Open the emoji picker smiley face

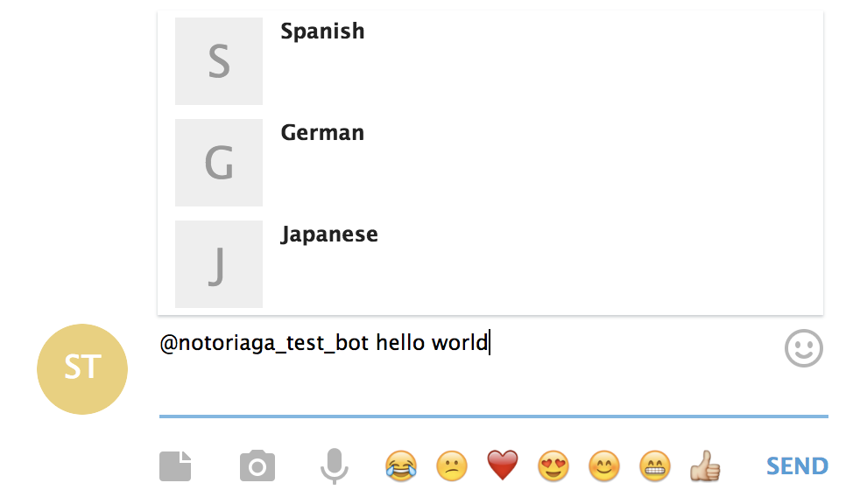pos(803,348)
